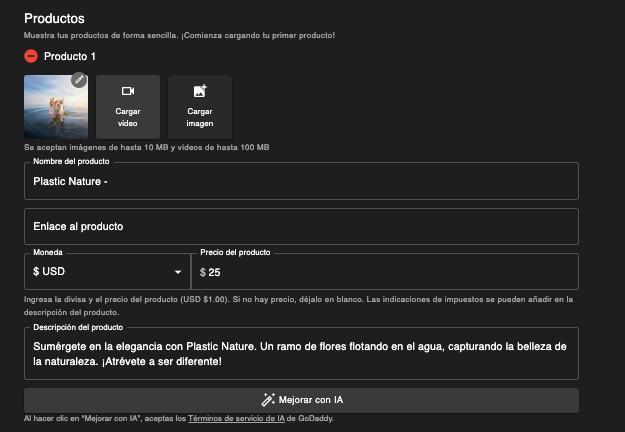Click the Enlace al producto field
The width and height of the screenshot is (625, 432).
pyautogui.click(x=301, y=226)
